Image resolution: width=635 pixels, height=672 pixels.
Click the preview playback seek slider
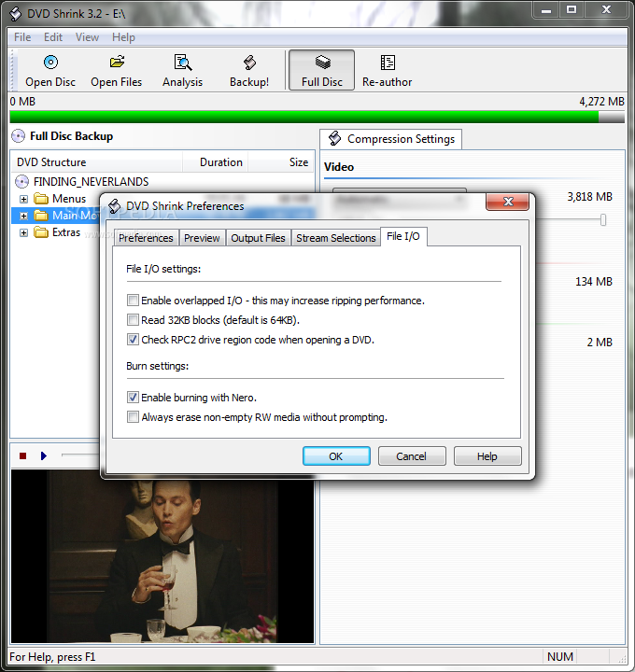tap(80, 455)
